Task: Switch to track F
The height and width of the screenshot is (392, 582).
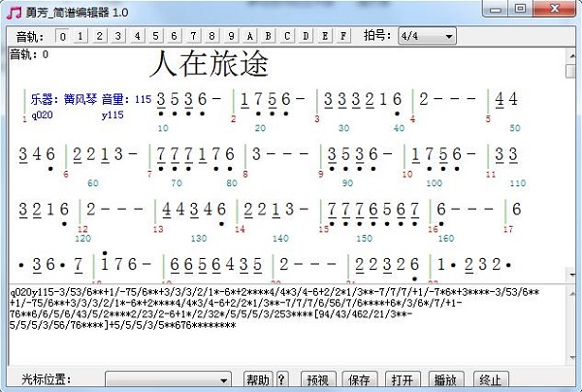Action: pyautogui.click(x=343, y=36)
